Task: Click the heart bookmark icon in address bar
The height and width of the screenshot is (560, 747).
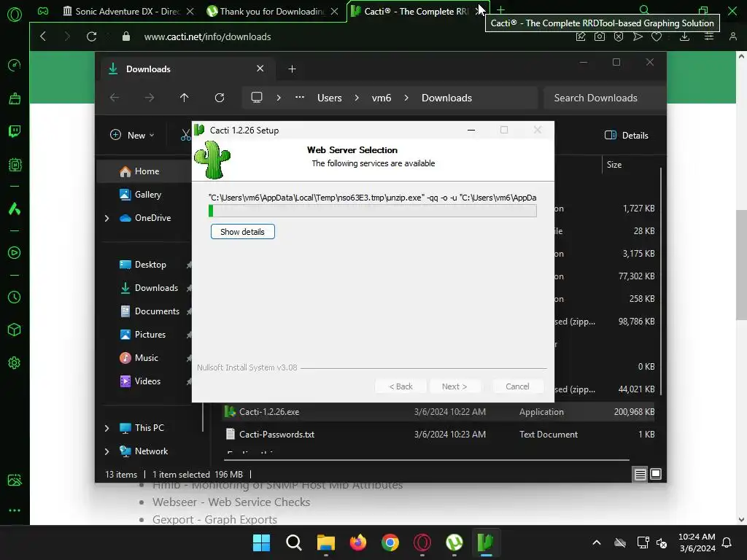Action: [657, 36]
